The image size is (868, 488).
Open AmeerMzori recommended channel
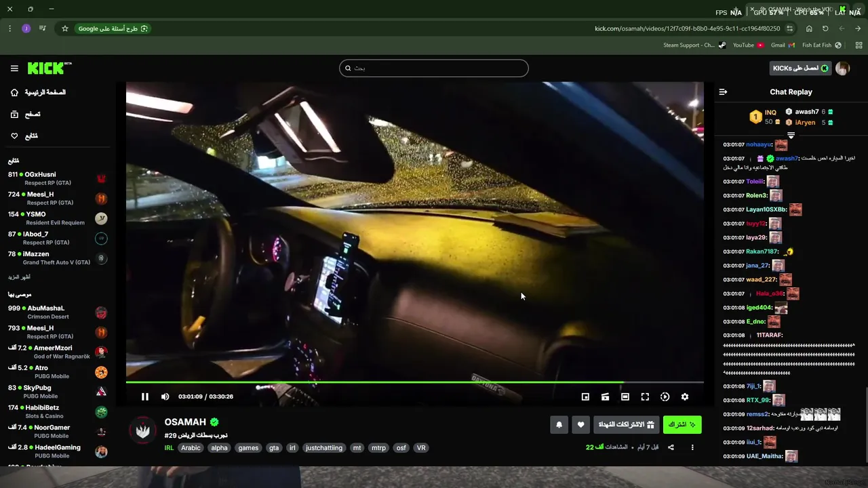coord(58,352)
